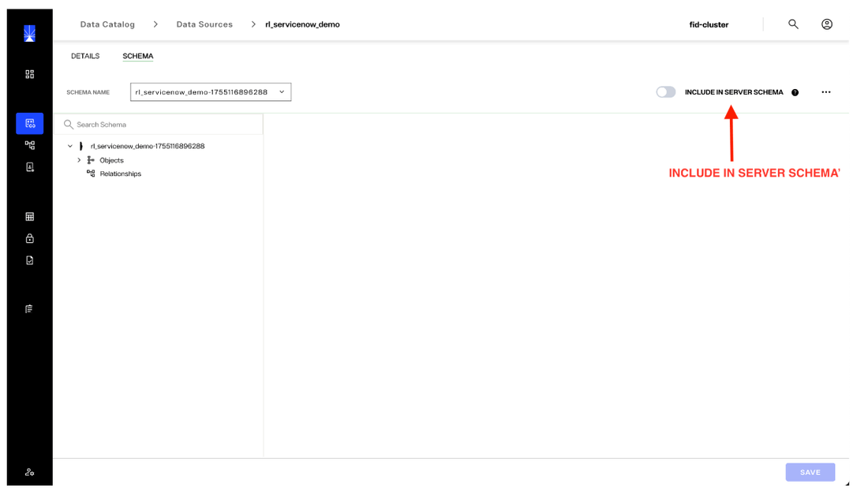Switch to the DETAILS tab
This screenshot has height=496, width=868.
pos(85,56)
